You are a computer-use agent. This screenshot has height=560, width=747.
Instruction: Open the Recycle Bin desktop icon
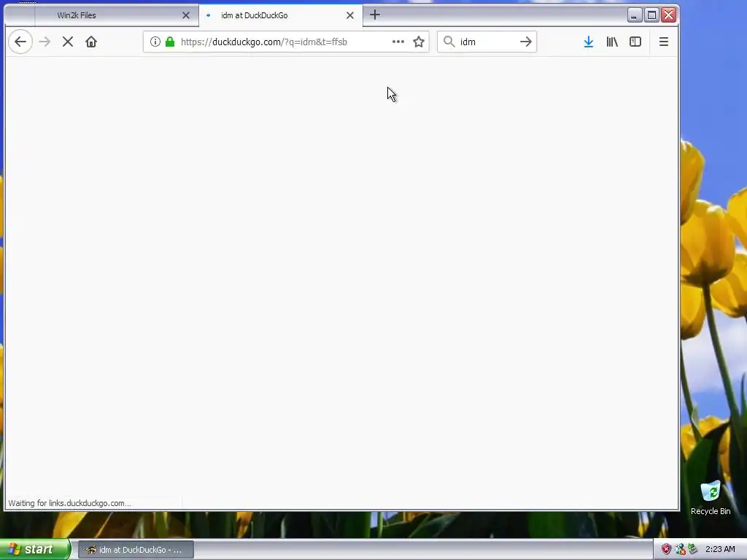(711, 498)
